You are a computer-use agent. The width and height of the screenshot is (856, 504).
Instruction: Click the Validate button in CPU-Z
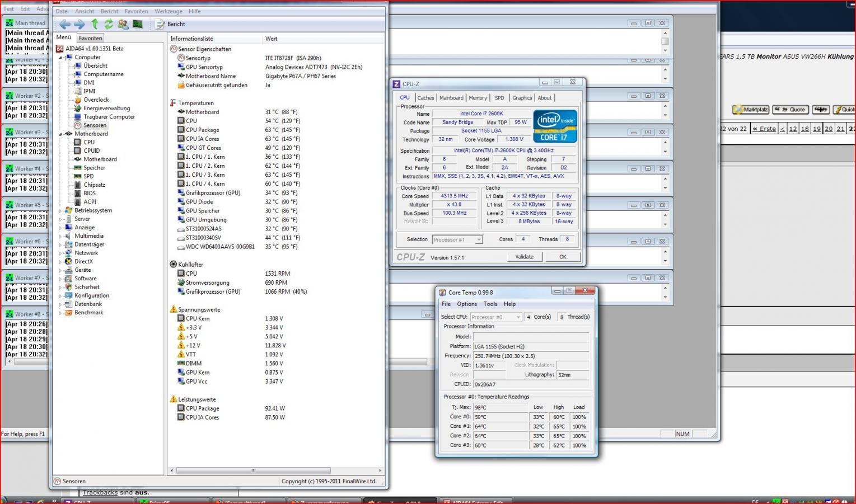point(524,257)
